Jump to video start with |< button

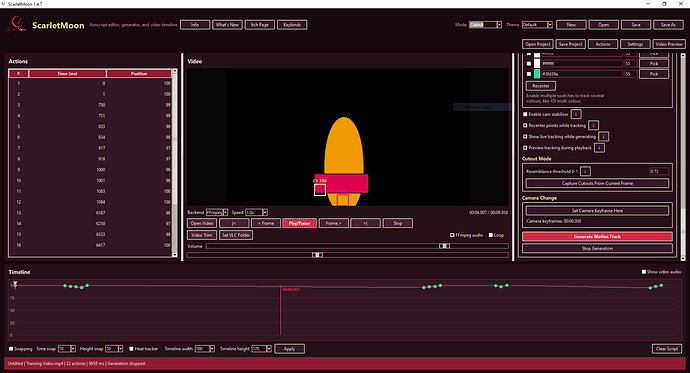234,223
